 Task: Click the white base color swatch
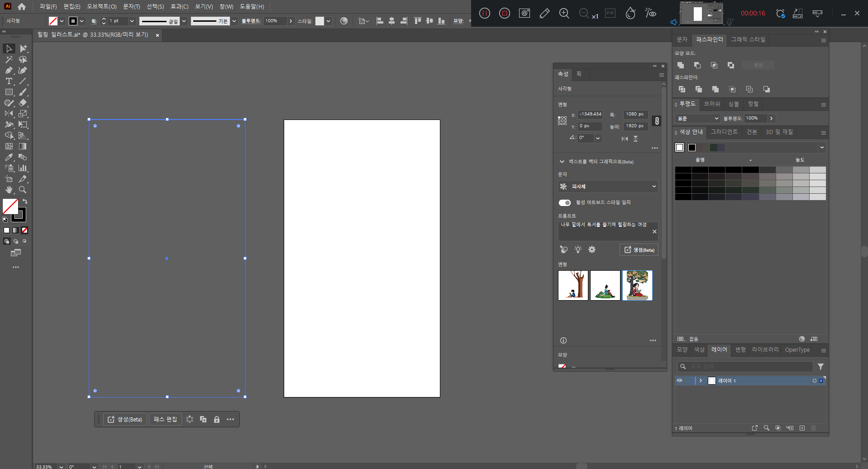click(x=679, y=147)
